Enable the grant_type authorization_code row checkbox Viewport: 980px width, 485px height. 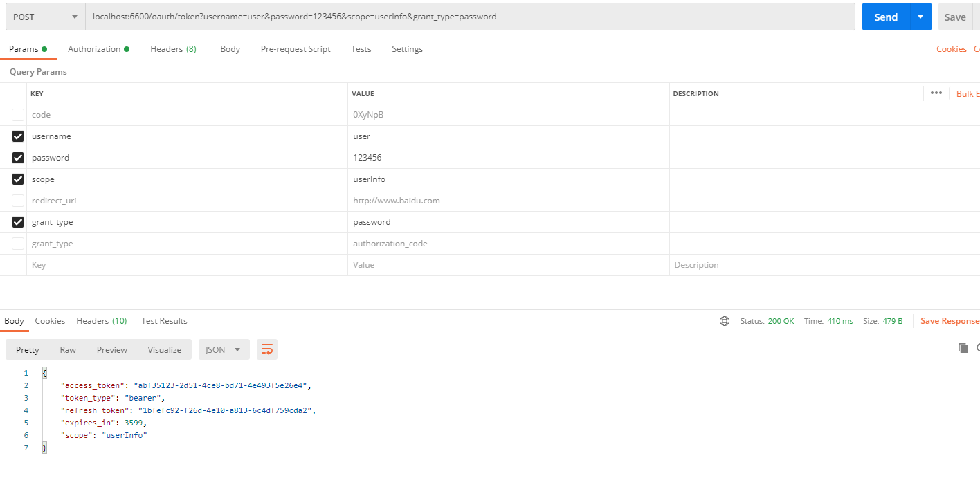tap(18, 244)
